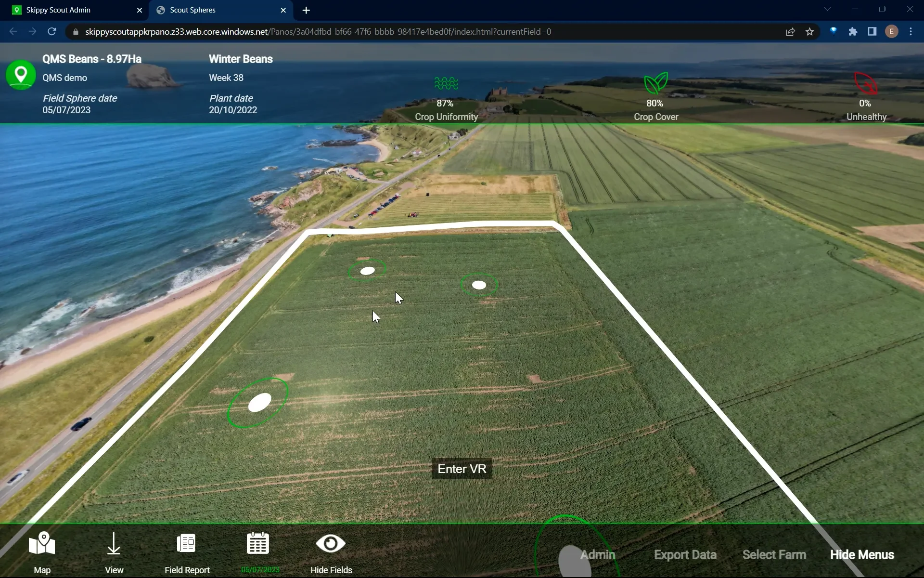This screenshot has height=578, width=924.
Task: Click the blue shield extension icon
Action: pyautogui.click(x=834, y=31)
